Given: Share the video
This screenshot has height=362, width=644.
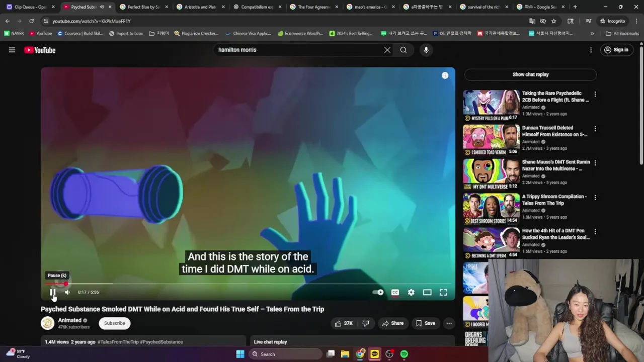Looking at the screenshot, I should coord(392,323).
